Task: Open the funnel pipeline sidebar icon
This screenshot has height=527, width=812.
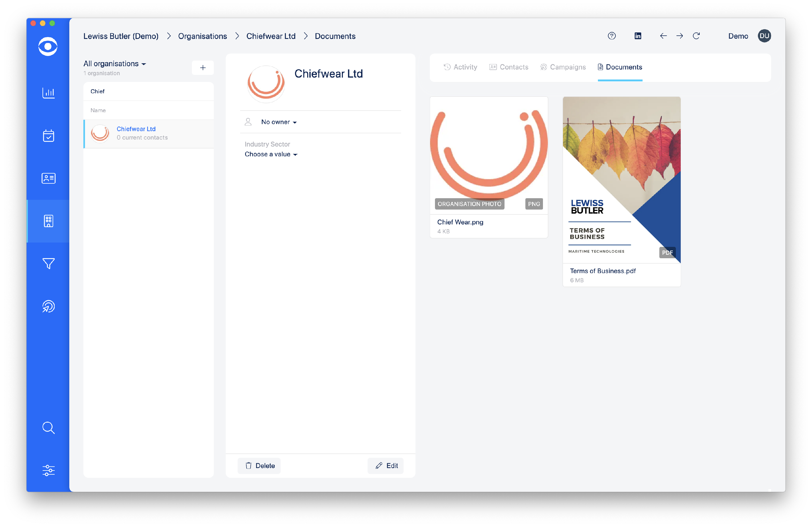Action: pyautogui.click(x=48, y=263)
